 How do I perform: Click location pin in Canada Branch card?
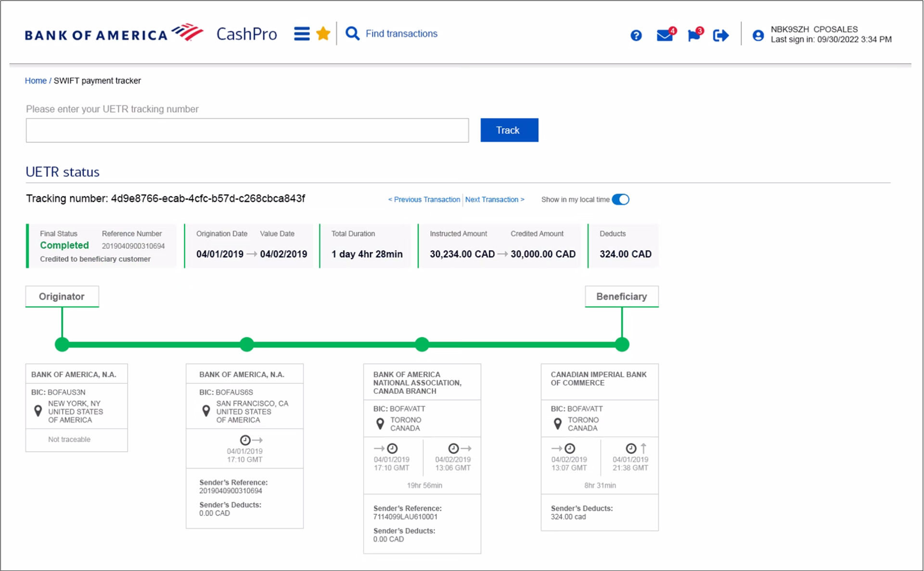point(380,424)
